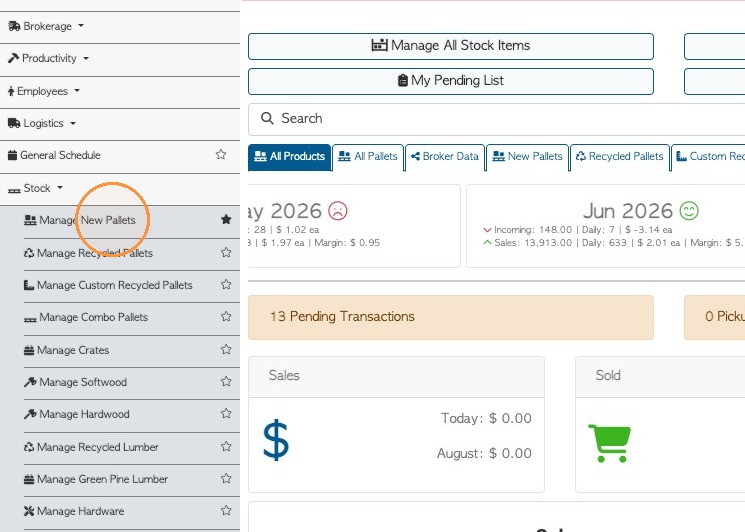Image resolution: width=745 pixels, height=532 pixels.
Task: Open the Productivity dropdown menu
Action: tap(48, 58)
